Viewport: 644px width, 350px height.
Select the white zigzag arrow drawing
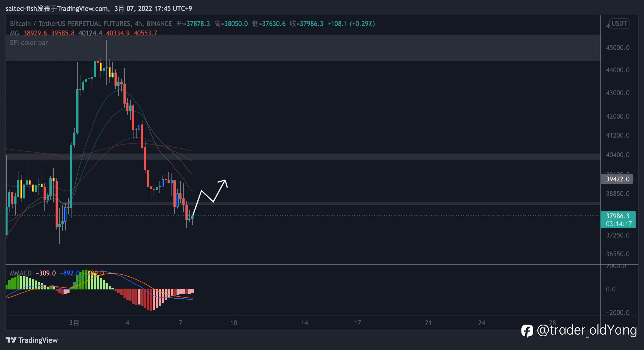point(210,197)
